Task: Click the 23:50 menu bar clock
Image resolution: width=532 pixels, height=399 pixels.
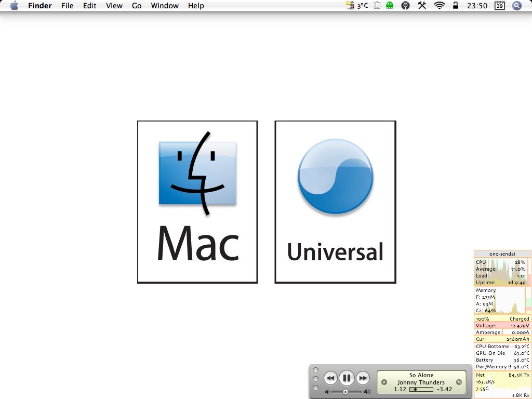Action: [477, 6]
